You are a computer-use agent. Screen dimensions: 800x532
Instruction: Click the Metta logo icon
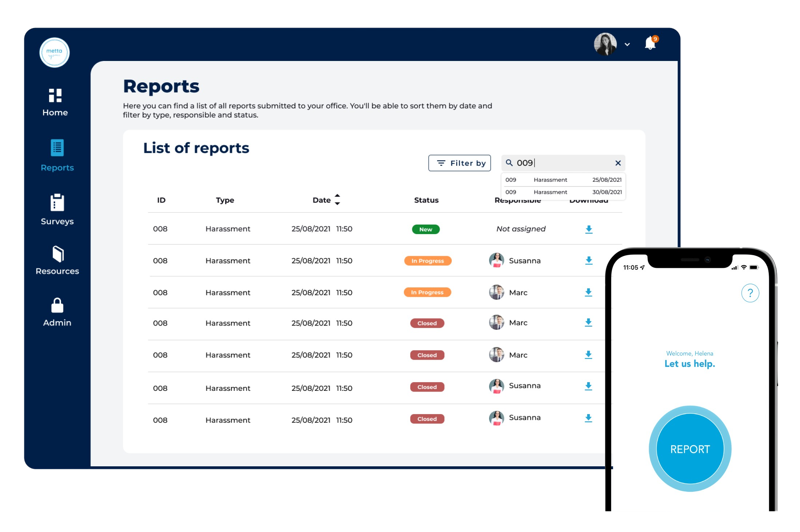(55, 52)
